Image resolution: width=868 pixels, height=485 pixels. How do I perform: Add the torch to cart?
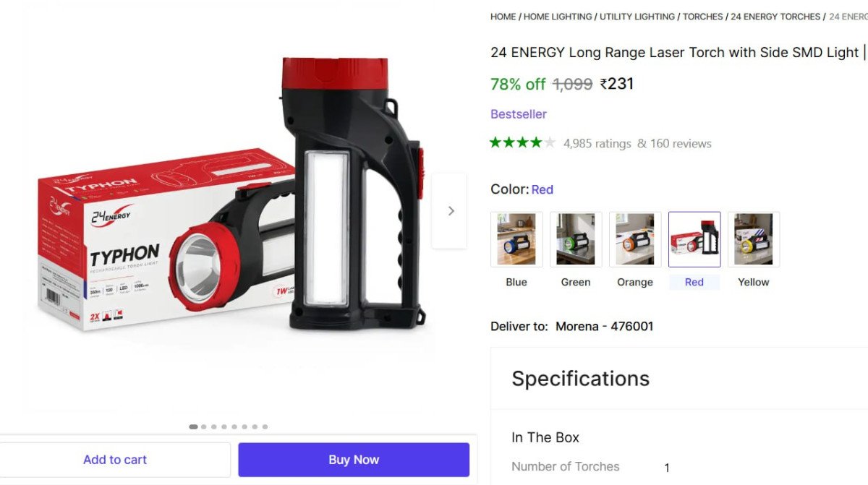pyautogui.click(x=115, y=460)
